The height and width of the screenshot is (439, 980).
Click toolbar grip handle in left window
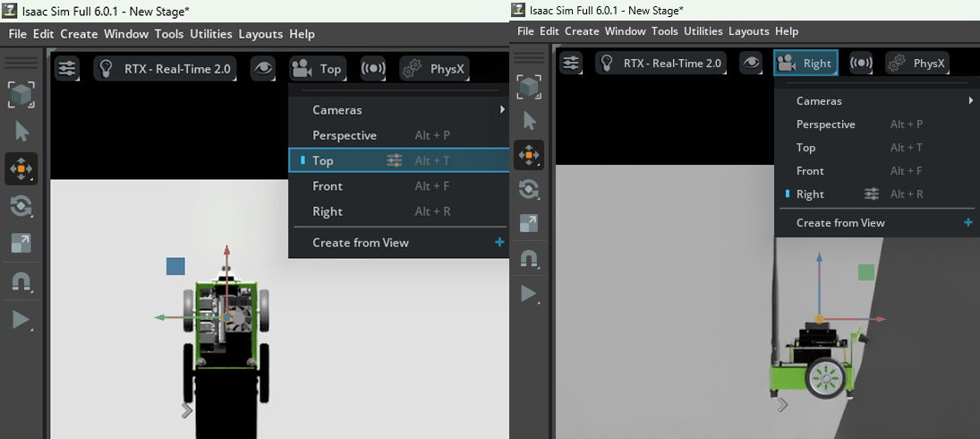click(x=21, y=63)
